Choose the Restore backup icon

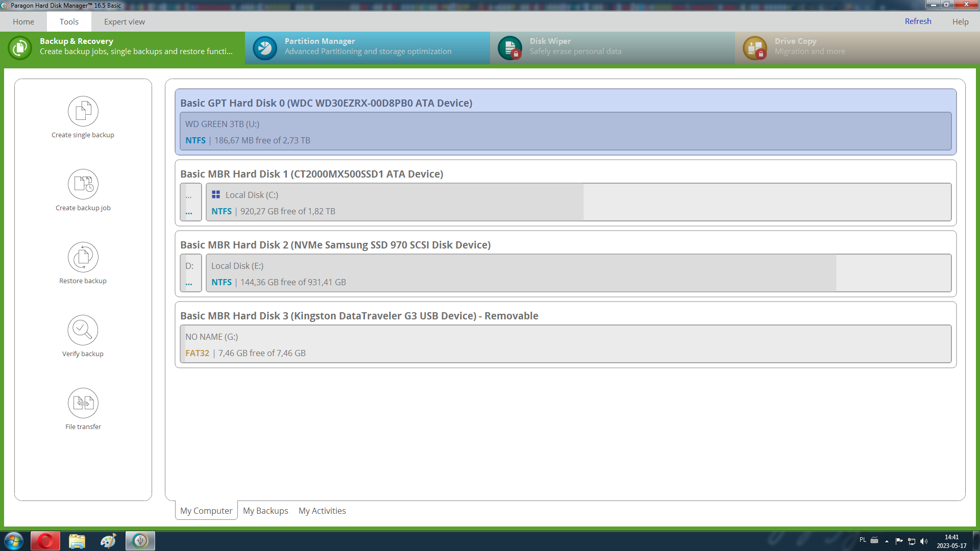pyautogui.click(x=83, y=257)
